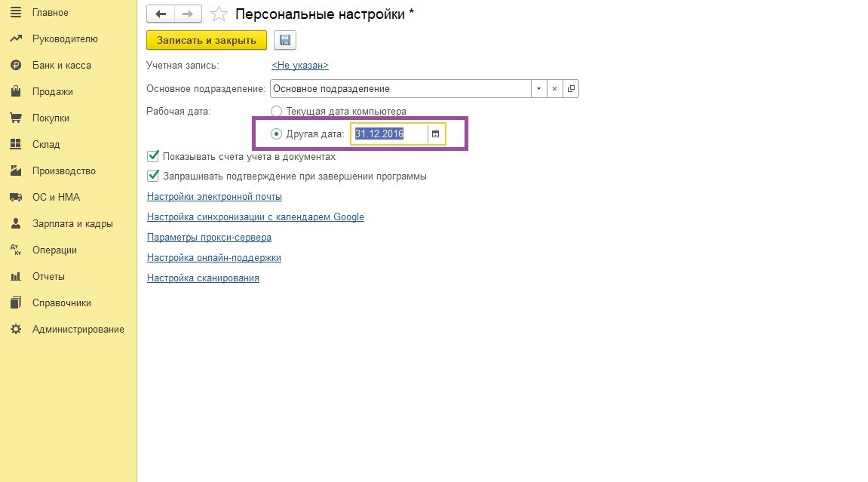The height and width of the screenshot is (482, 868).
Task: Add page to favorites with star icon
Action: tap(219, 14)
